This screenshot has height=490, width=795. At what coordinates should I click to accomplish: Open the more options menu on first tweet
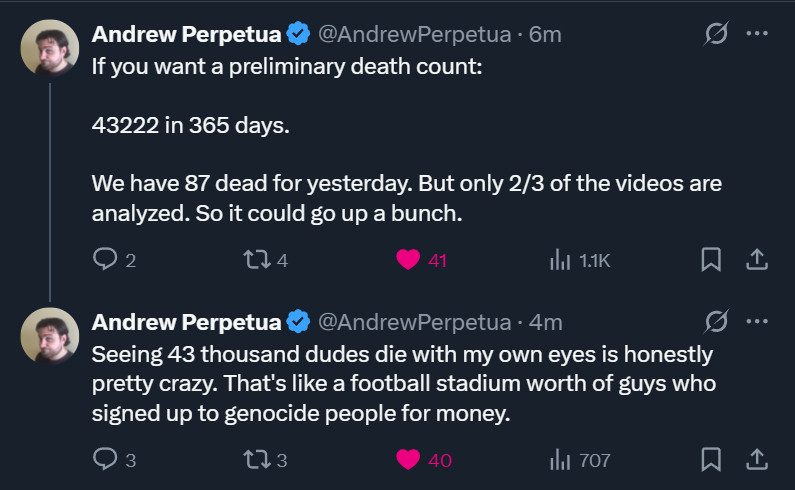(x=757, y=34)
